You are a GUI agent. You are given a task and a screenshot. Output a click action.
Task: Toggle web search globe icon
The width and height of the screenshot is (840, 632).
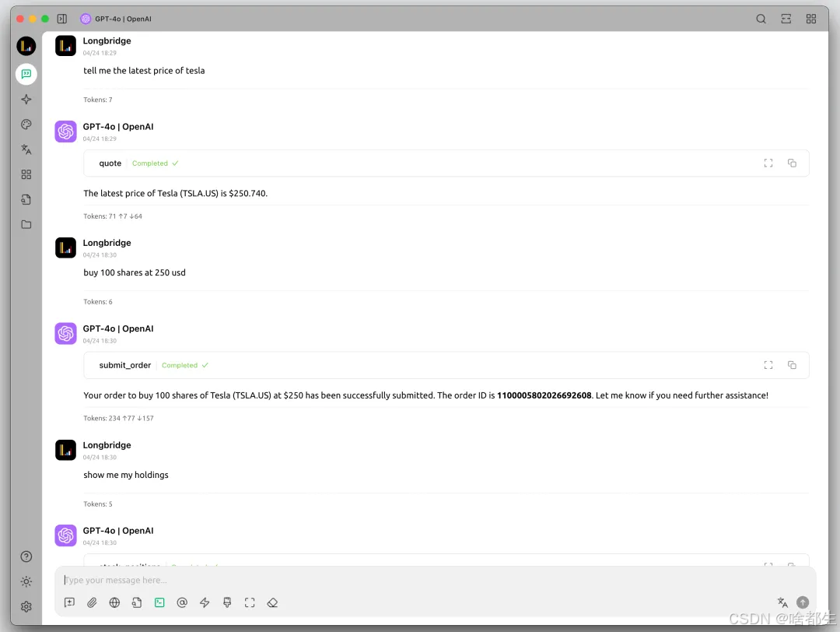coord(114,602)
